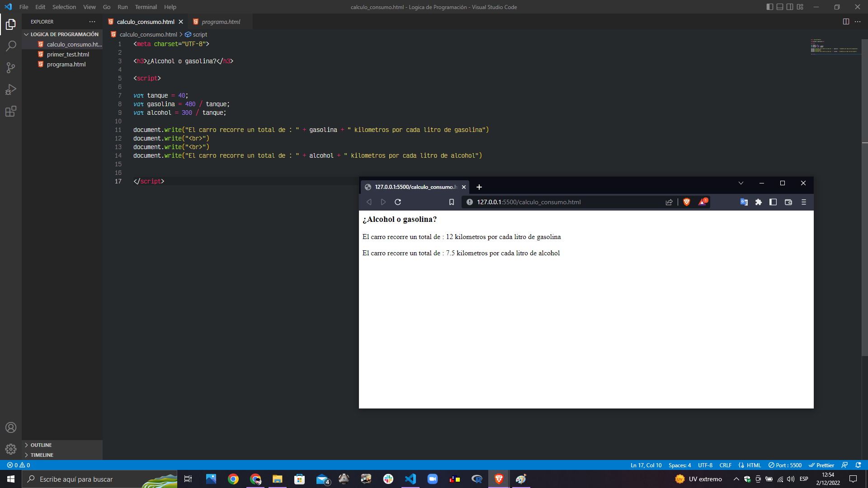868x488 pixels.
Task: Open editor More Actions ellipsis
Action: tap(858, 22)
